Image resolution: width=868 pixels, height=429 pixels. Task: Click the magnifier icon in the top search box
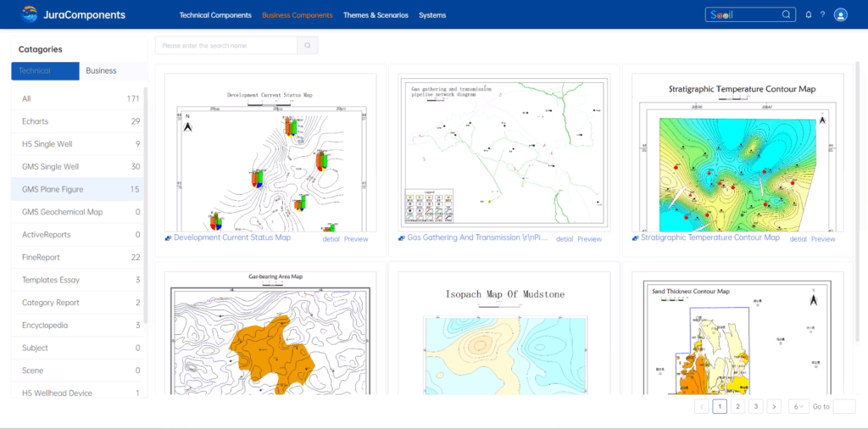pyautogui.click(x=786, y=14)
